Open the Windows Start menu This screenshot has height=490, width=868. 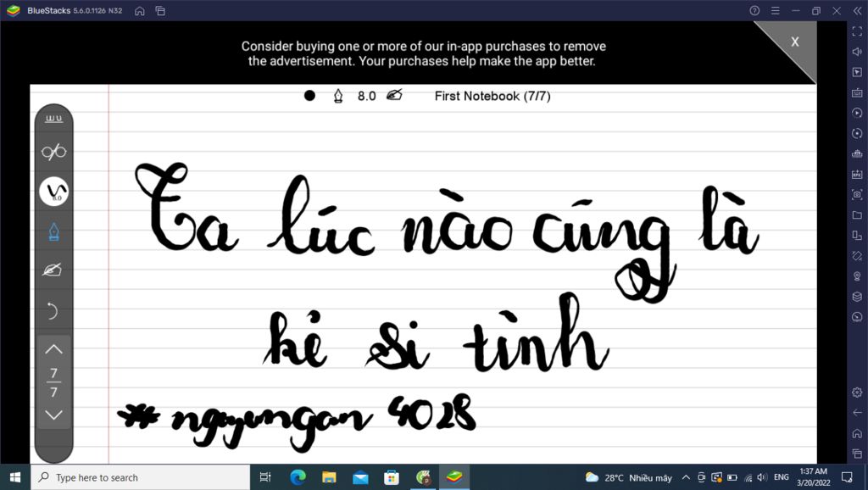click(15, 477)
